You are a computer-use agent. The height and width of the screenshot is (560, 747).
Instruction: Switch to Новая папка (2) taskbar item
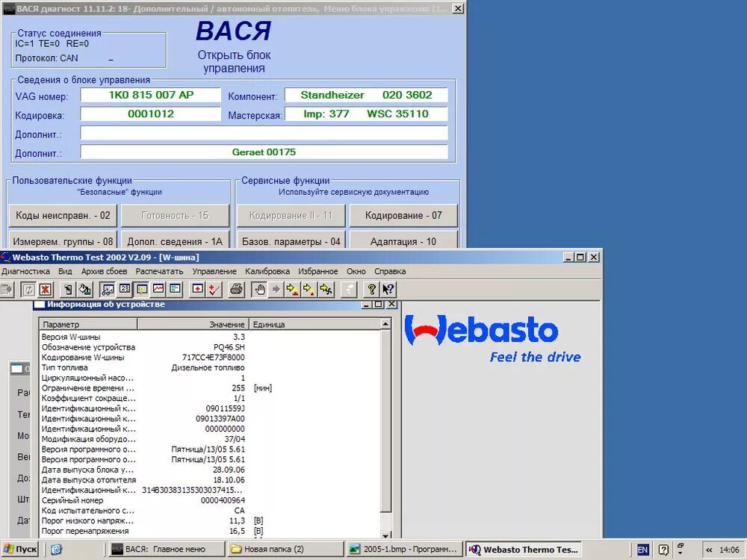click(x=285, y=549)
